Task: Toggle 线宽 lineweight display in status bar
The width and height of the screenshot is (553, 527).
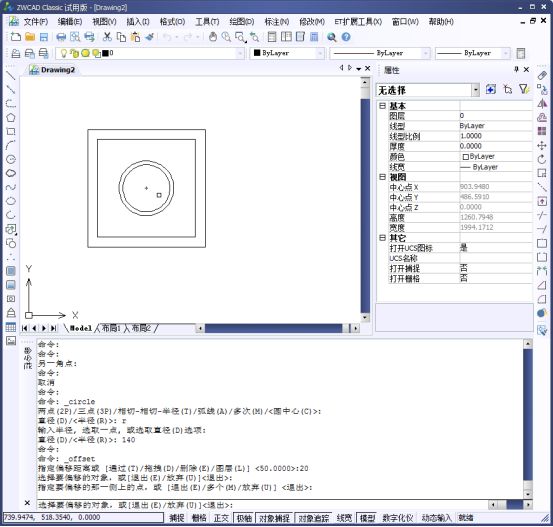Action: [x=344, y=518]
